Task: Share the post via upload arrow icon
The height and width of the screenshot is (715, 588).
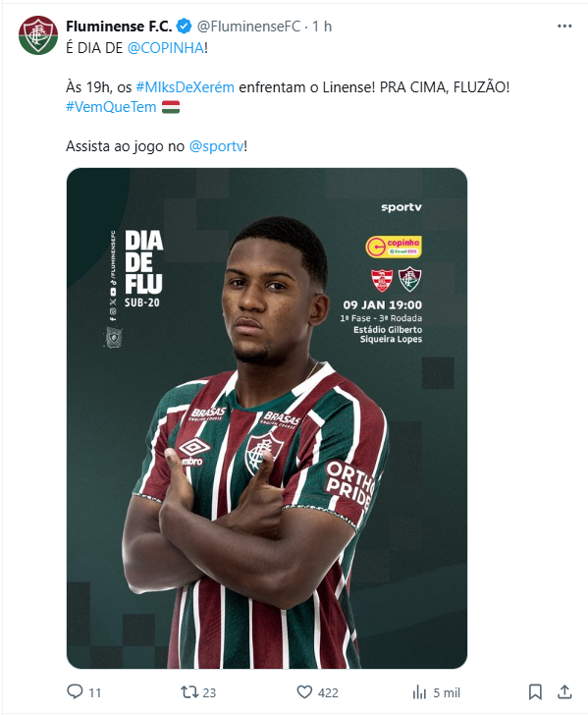Action: (x=564, y=691)
